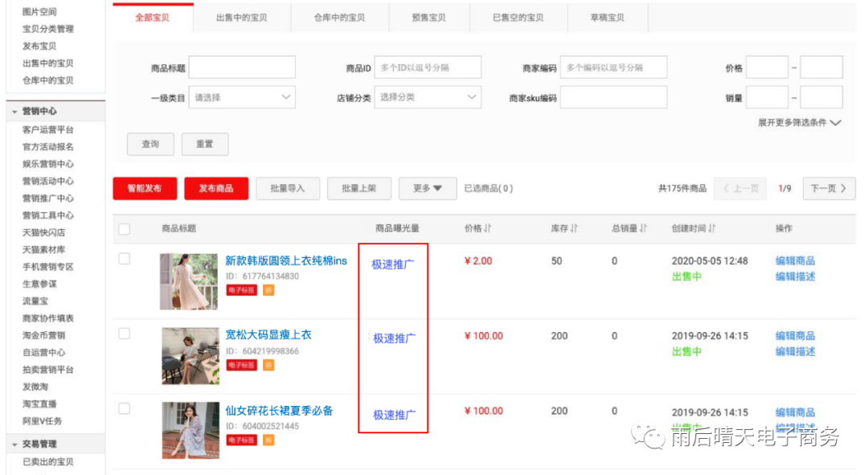Click 编辑描述 for the ¥2.00 item
The width and height of the screenshot is (868, 475).
[796, 276]
